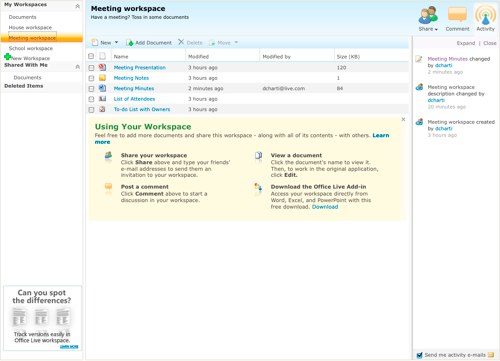Open Deleted Items in sidebar
This screenshot has height=361, width=500.
click(x=24, y=86)
